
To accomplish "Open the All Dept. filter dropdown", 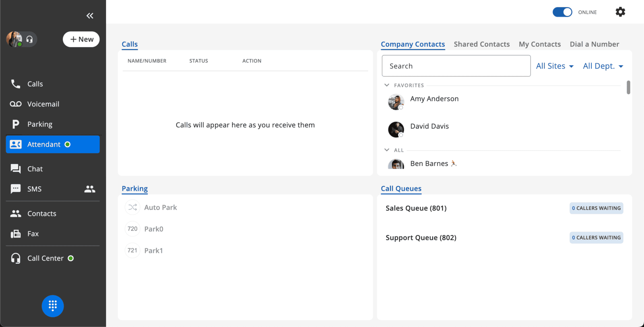I will coord(603,66).
